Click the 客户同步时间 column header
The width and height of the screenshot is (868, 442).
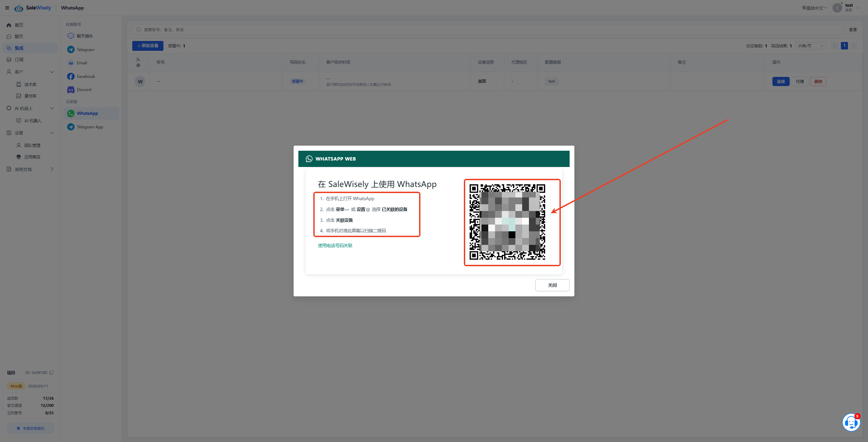tap(338, 62)
